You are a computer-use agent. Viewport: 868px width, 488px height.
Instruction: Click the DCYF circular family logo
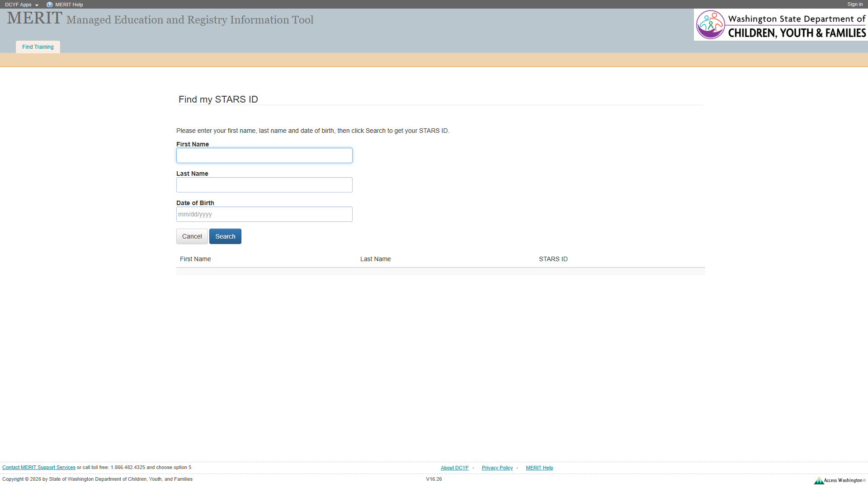[x=711, y=24]
